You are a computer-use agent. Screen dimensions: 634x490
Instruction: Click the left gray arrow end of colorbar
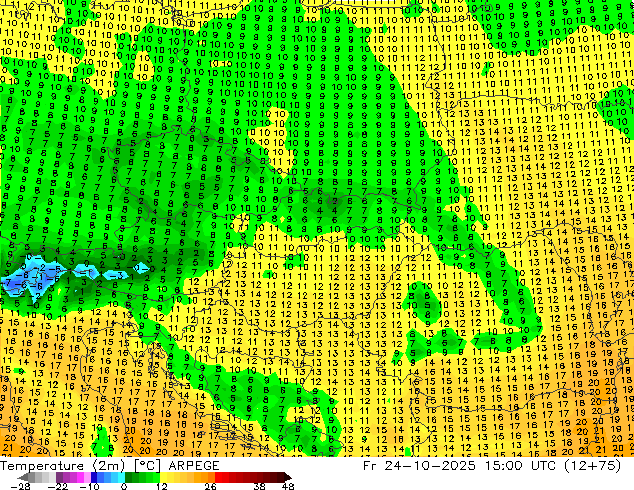tap(23, 477)
